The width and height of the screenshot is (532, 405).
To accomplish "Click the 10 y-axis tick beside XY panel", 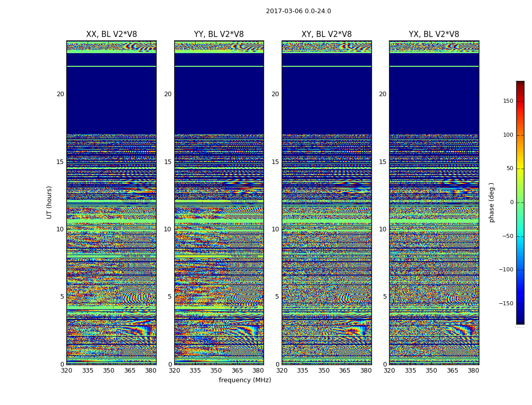I will [x=275, y=229].
